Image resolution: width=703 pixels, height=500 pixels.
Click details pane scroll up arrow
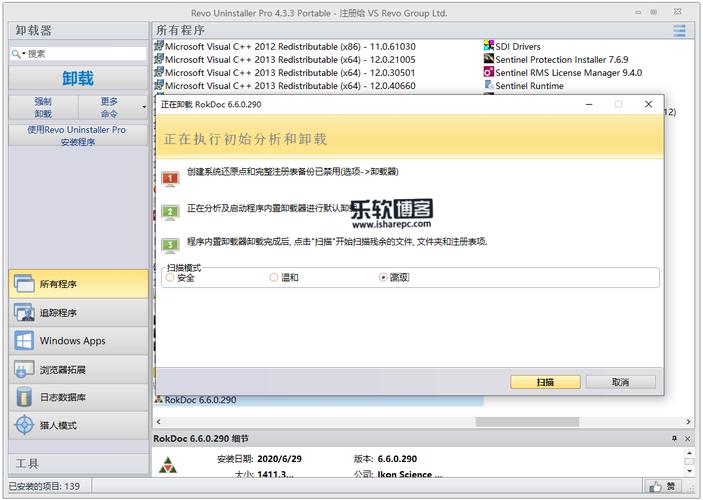tap(690, 453)
